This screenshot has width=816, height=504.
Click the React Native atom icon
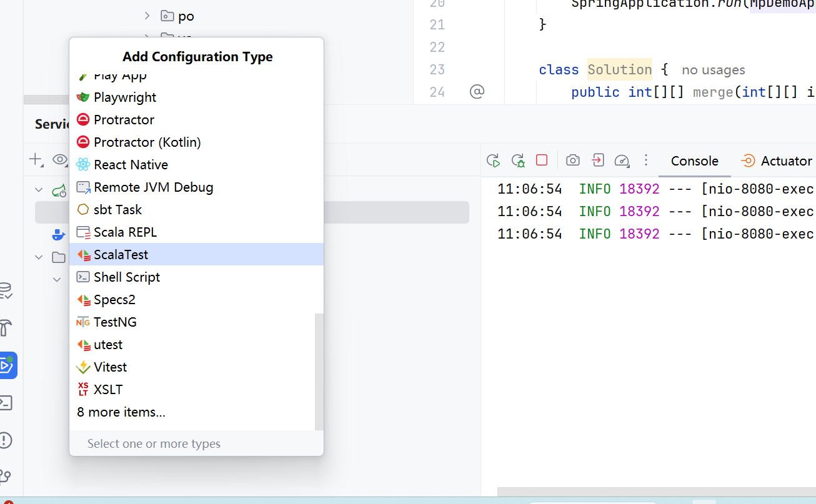[x=83, y=165]
